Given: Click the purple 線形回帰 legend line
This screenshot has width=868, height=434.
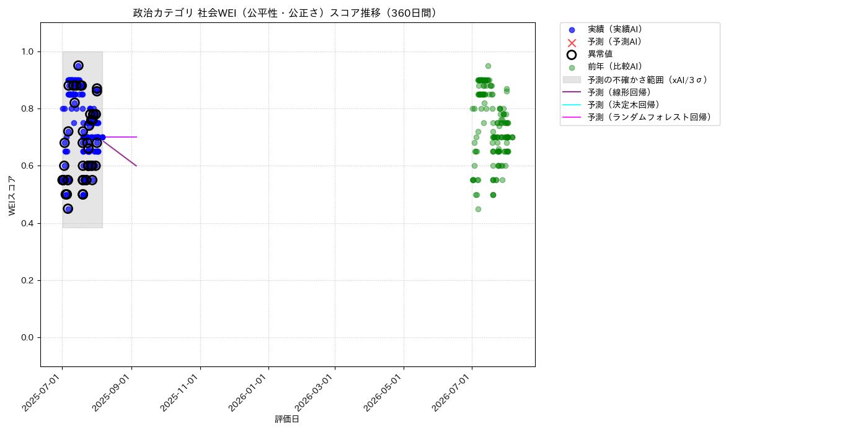Looking at the screenshot, I should (572, 92).
